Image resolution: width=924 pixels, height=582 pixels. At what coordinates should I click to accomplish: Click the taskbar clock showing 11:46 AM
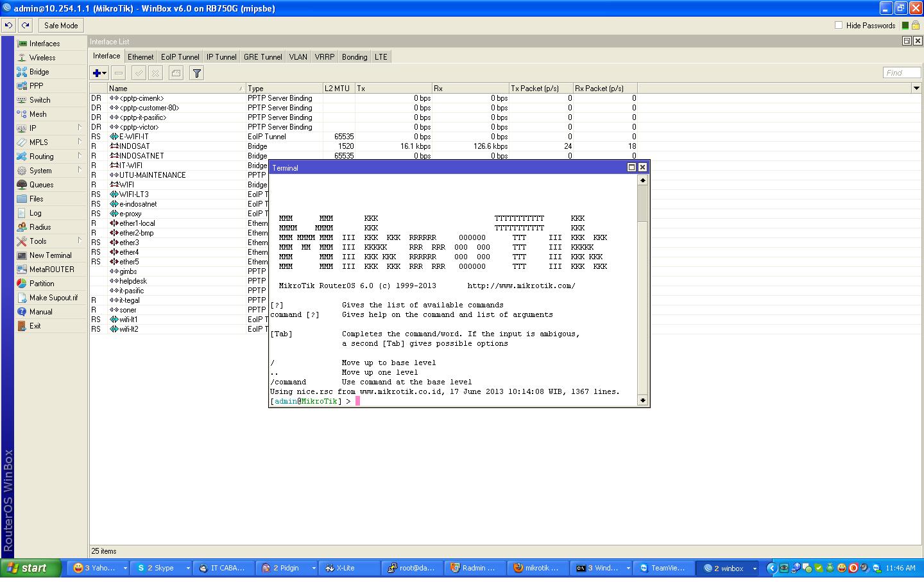pyautogui.click(x=900, y=568)
